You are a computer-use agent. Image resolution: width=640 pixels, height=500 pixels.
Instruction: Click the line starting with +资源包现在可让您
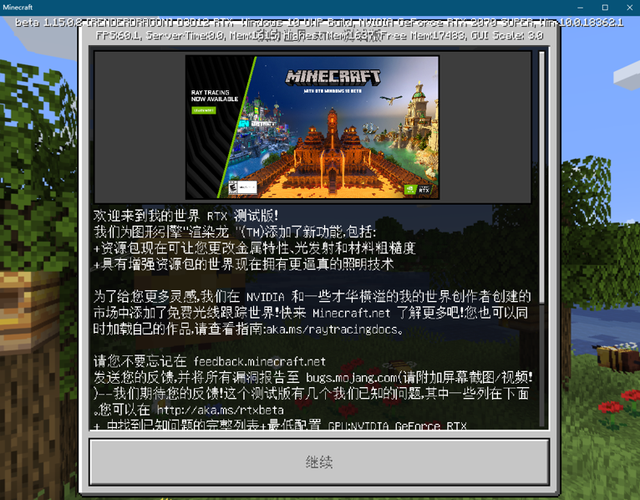(254, 248)
